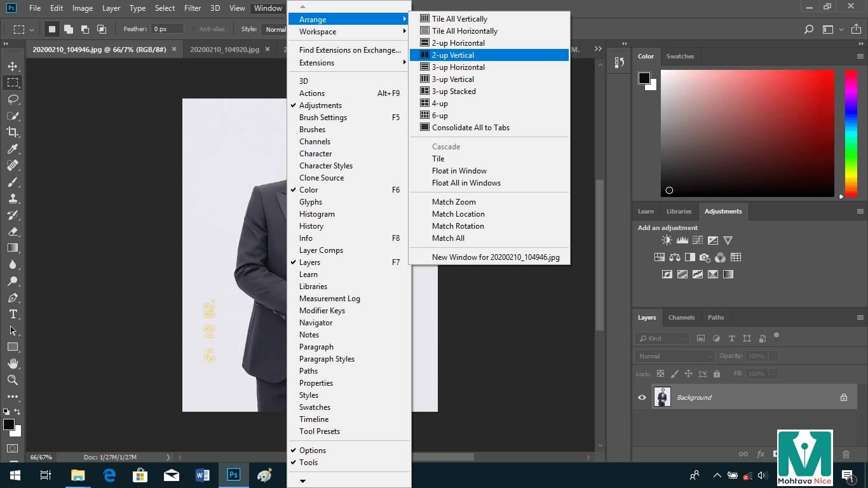Open the marquee tool preset dropdown
Image resolution: width=868 pixels, height=488 pixels.
pyautogui.click(x=23, y=29)
